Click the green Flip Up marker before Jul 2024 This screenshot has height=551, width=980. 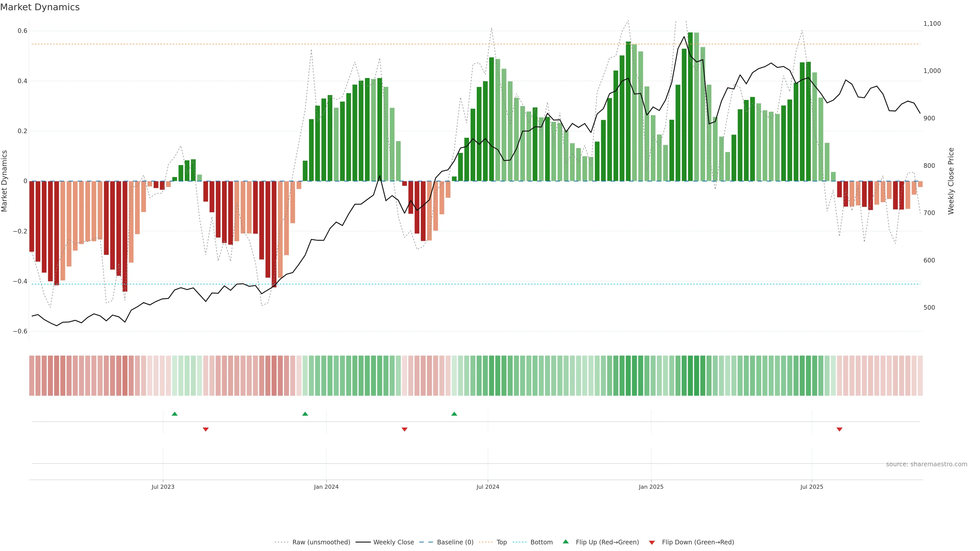(x=454, y=414)
